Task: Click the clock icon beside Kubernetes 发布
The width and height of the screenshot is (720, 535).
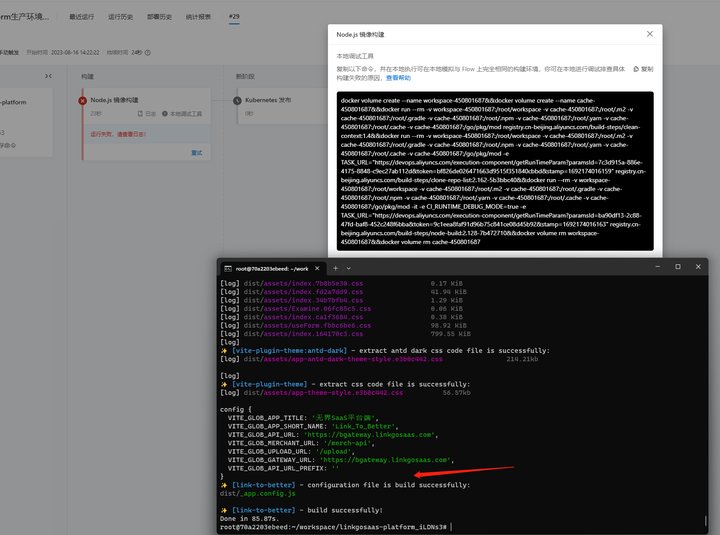Action: tap(237, 101)
